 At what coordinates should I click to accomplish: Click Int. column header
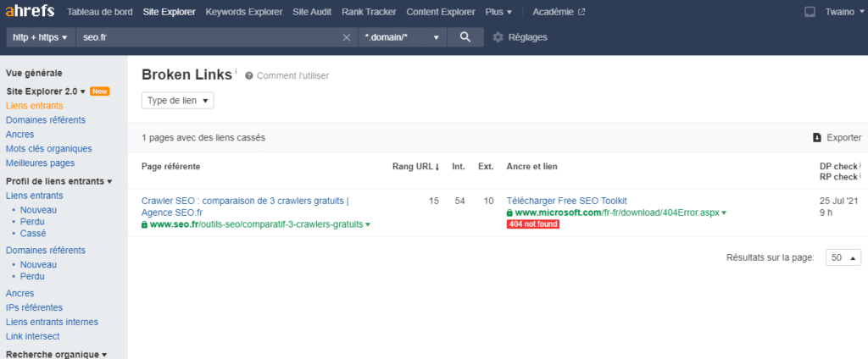pyautogui.click(x=459, y=167)
